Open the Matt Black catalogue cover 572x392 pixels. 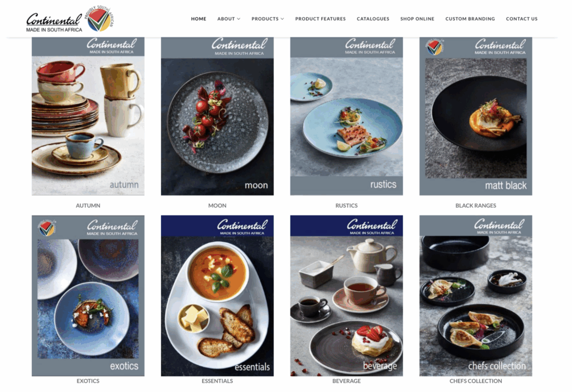tap(476, 116)
